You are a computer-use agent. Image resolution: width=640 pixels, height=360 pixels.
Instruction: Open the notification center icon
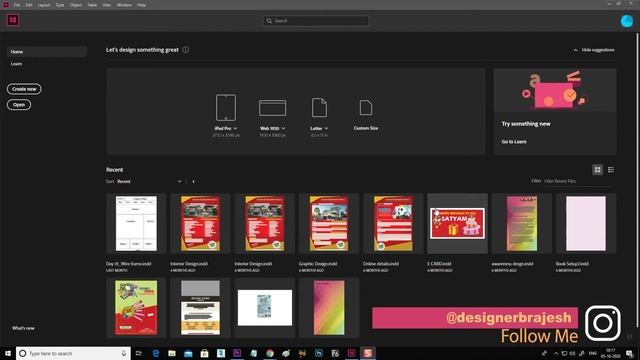629,353
